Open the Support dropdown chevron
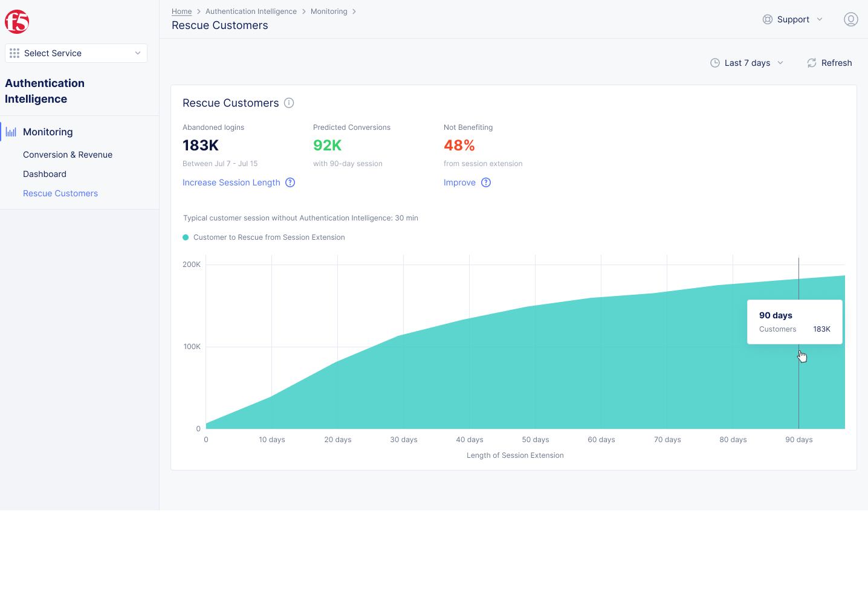 820,19
